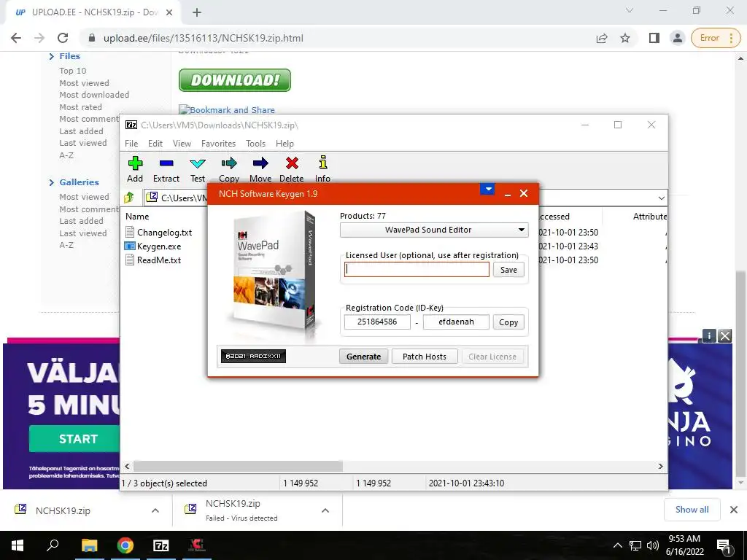The image size is (747, 560).
Task: Close the Chrome downloads bar
Action: click(x=734, y=510)
